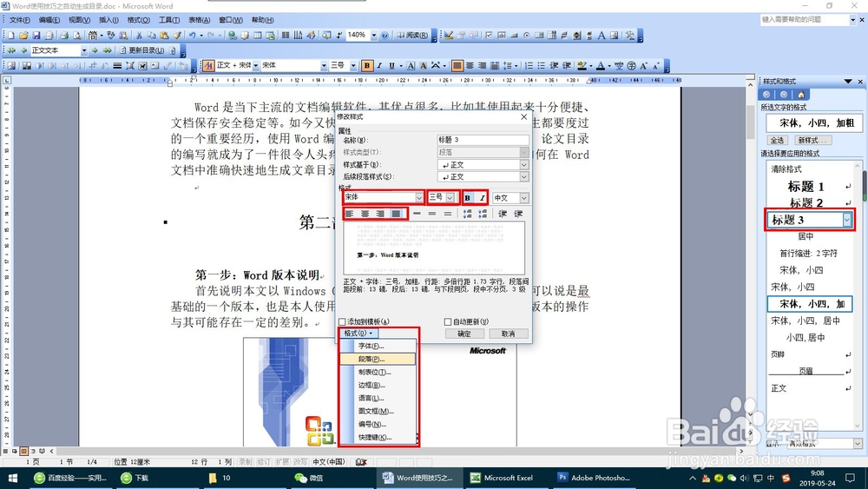
Task: Toggle left align in Modify Style dialog
Action: [x=349, y=214]
